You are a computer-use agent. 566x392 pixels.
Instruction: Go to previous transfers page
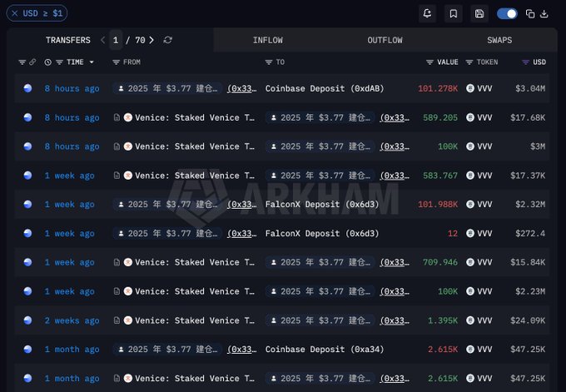coord(103,40)
